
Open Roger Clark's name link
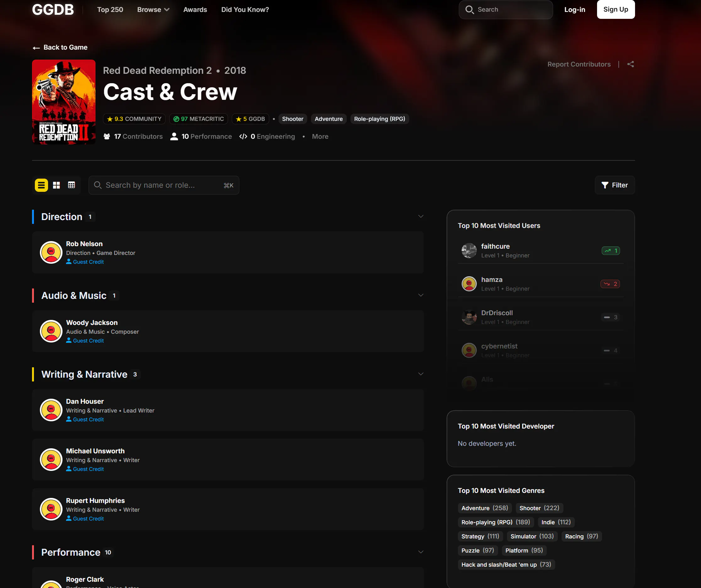pos(85,580)
